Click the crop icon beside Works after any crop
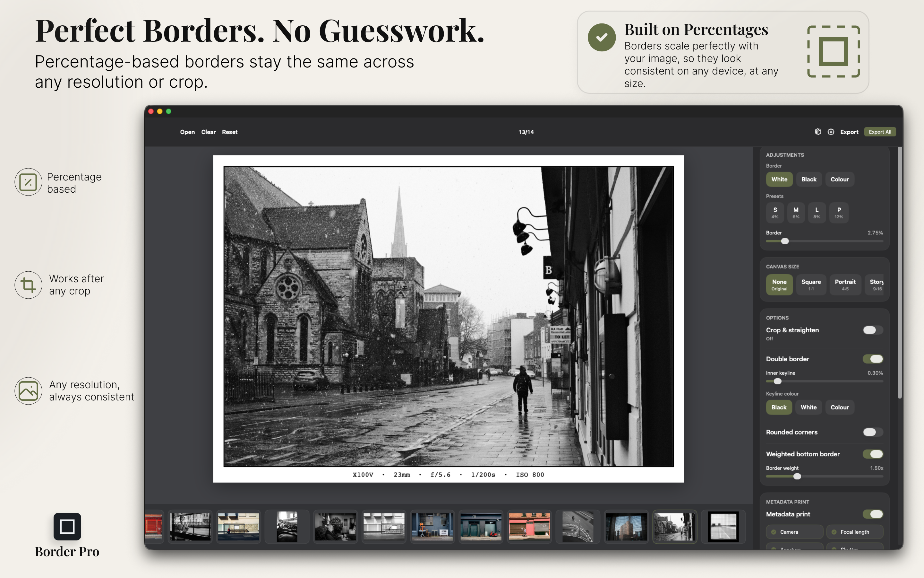 (28, 285)
